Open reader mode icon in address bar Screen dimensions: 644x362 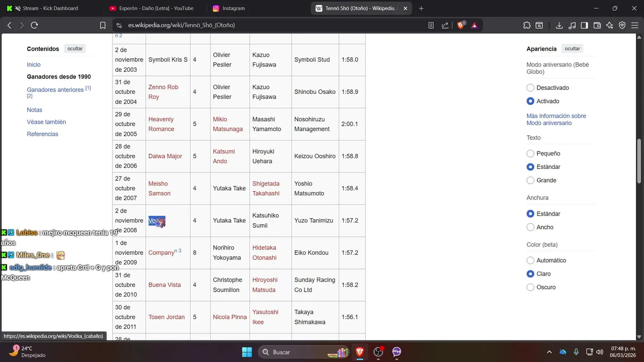(x=431, y=25)
